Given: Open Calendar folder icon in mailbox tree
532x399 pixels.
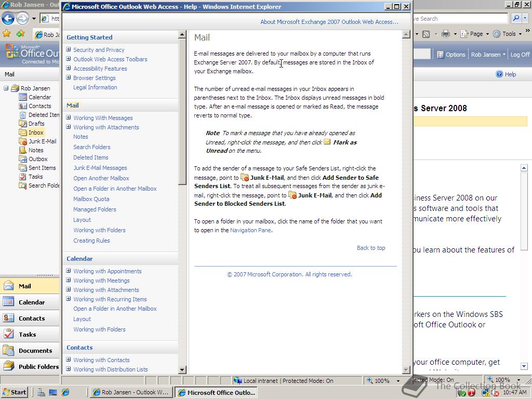Looking at the screenshot, I should (23, 97).
